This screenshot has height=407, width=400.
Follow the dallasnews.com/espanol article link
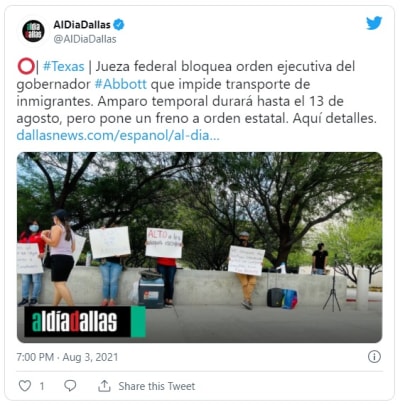coord(118,136)
